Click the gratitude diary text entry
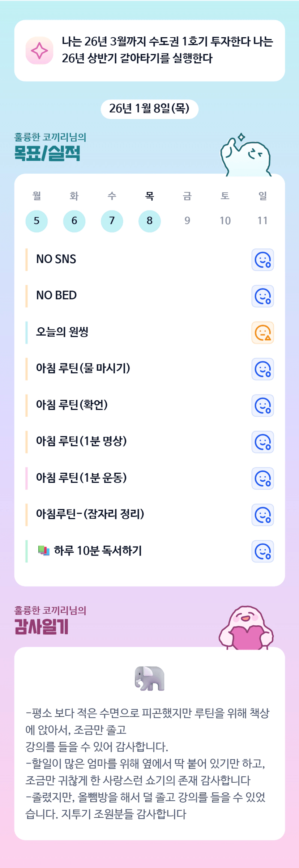This screenshot has width=299, height=868. (148, 764)
